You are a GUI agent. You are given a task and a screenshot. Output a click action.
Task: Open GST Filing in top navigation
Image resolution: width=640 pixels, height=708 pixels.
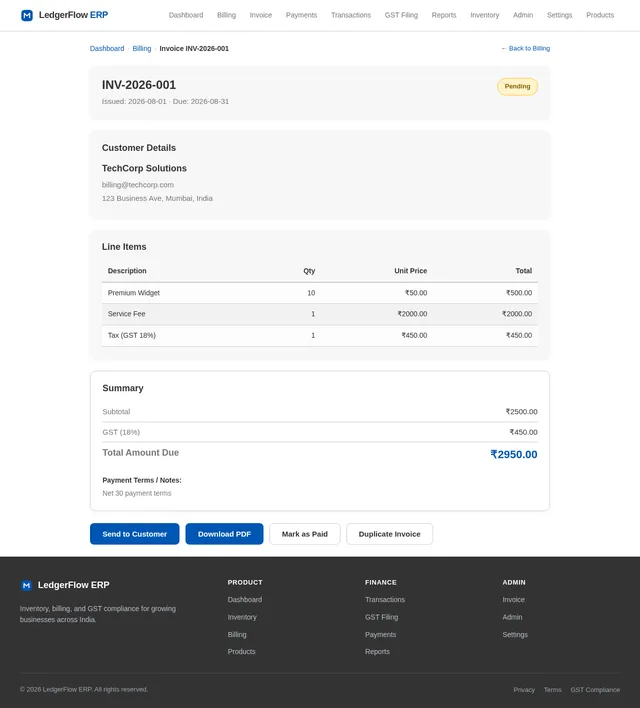[x=401, y=15]
